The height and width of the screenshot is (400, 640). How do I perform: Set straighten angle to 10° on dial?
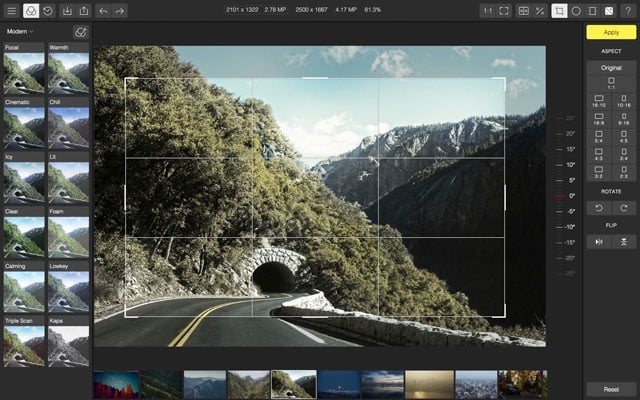(x=570, y=165)
